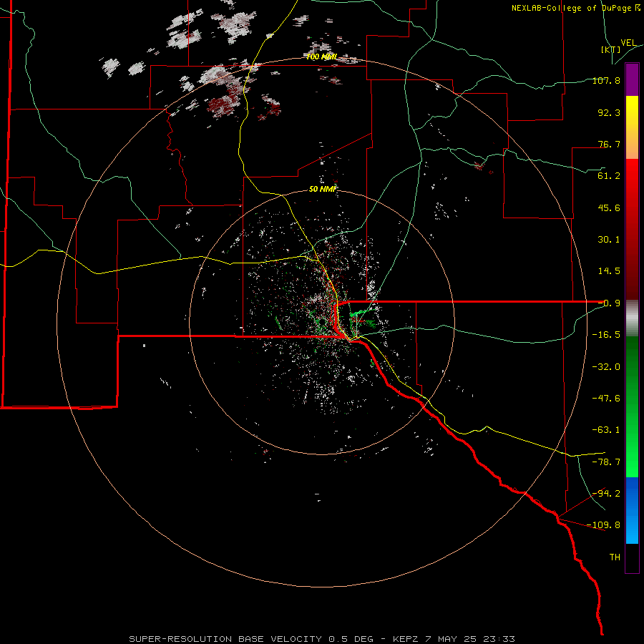Click the 61.2 value on the velocity scale
Viewport: 644px width, 644px height.
point(609,176)
